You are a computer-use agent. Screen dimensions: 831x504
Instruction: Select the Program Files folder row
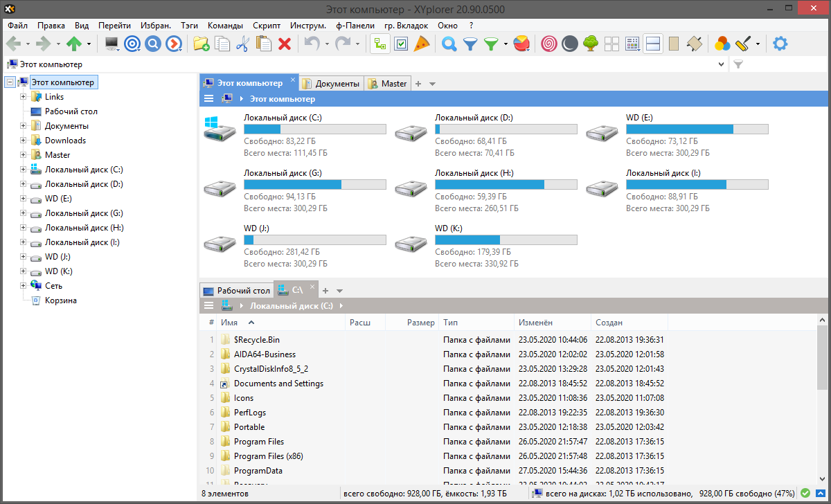(x=258, y=442)
